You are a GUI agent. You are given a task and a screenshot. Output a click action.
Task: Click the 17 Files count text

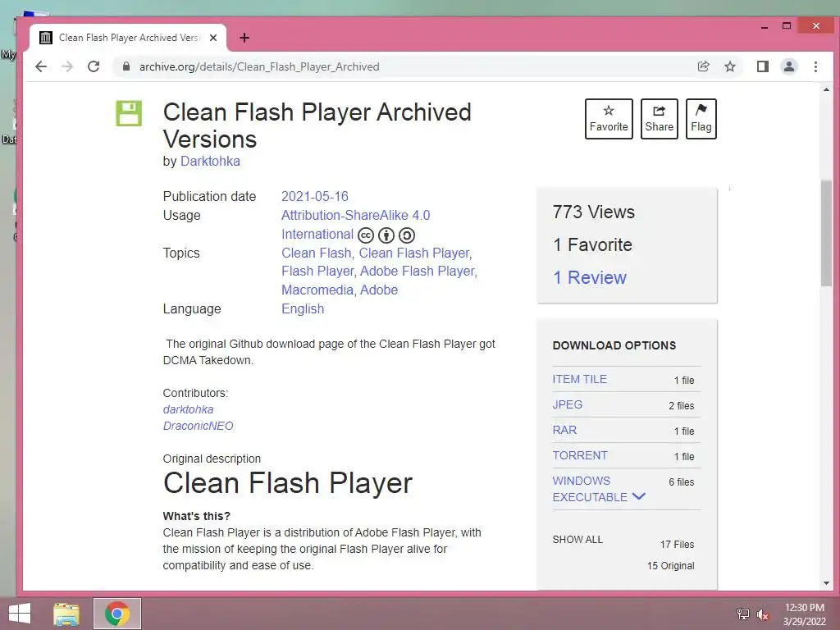tap(677, 545)
